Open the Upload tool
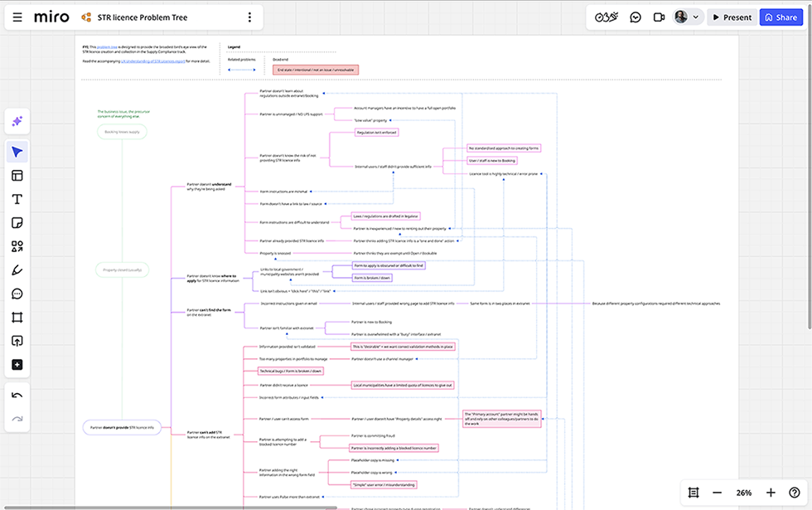 point(17,340)
